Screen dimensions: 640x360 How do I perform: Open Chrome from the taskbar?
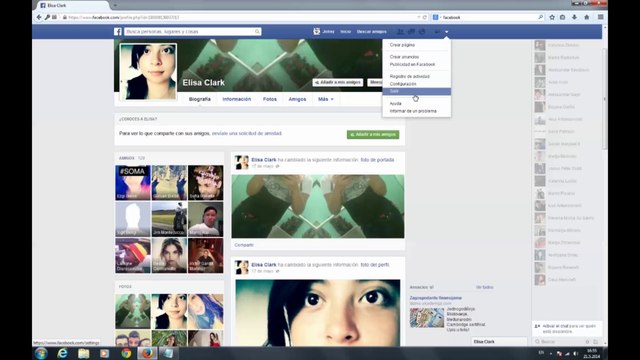coord(126,353)
